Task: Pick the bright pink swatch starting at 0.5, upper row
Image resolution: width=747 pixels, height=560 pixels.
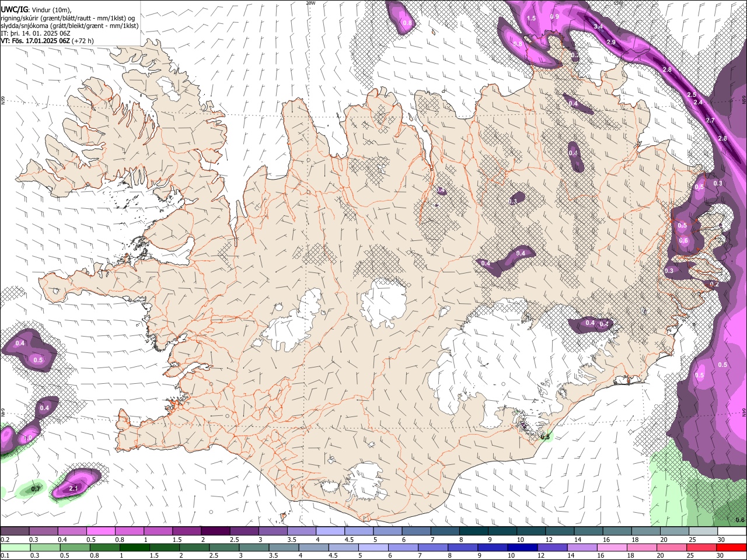Action: tap(101, 531)
